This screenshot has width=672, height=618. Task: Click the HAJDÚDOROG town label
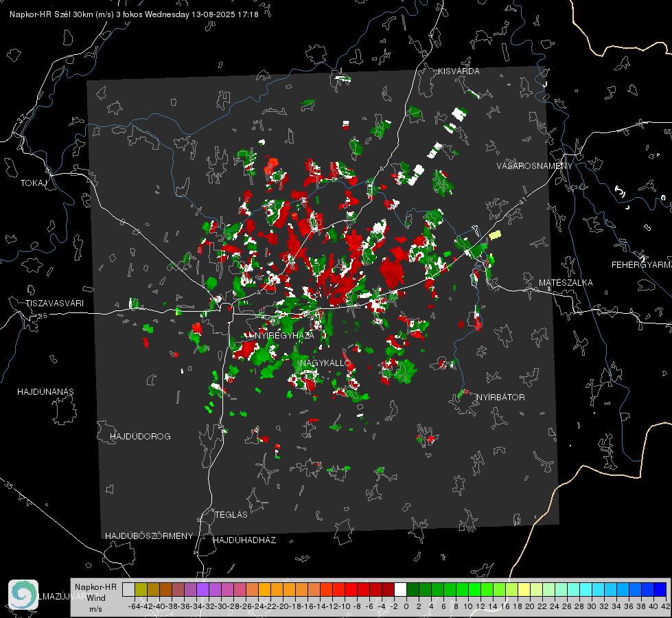pos(140,436)
